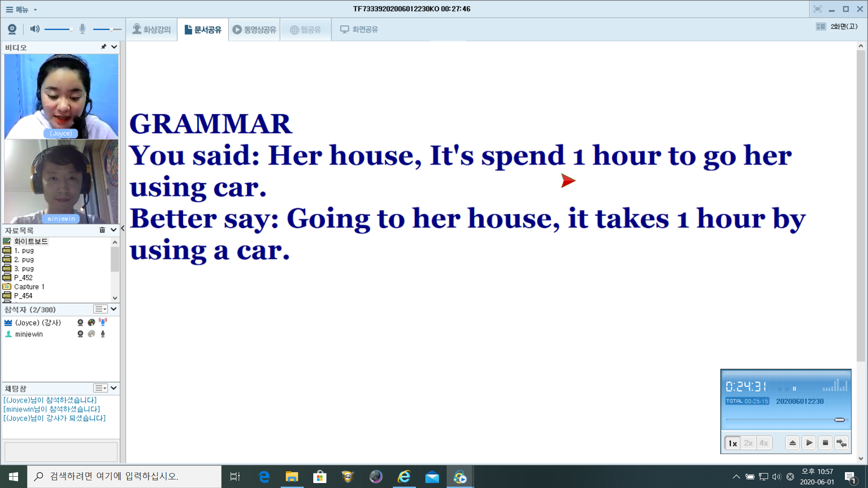Set playback speed to 2x
Image resolution: width=868 pixels, height=488 pixels.
click(x=748, y=443)
